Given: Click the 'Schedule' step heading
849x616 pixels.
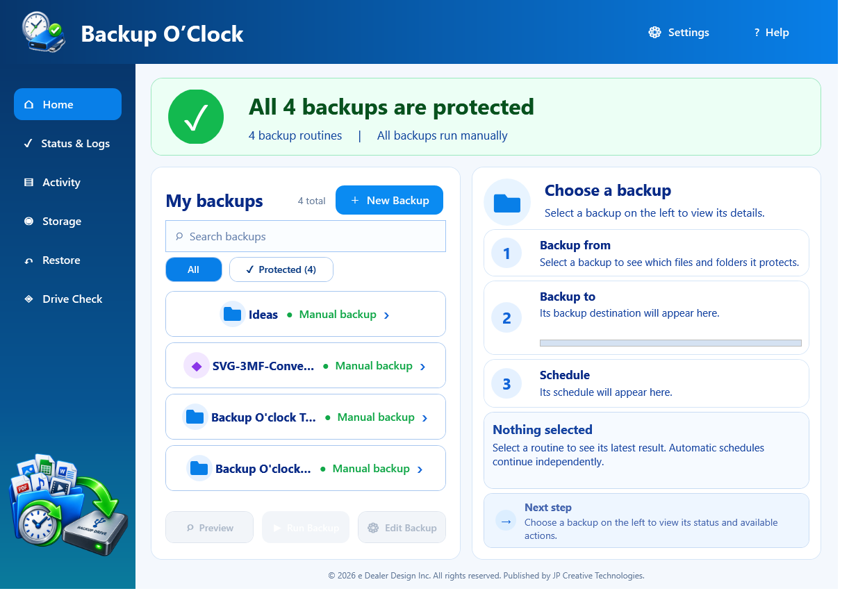Looking at the screenshot, I should point(565,375).
